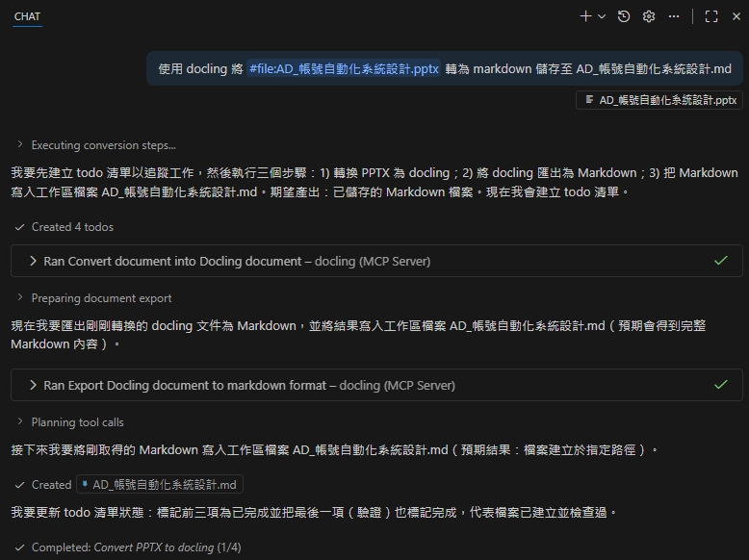
Task: Expand the Executing conversion steps section
Action: click(x=103, y=145)
